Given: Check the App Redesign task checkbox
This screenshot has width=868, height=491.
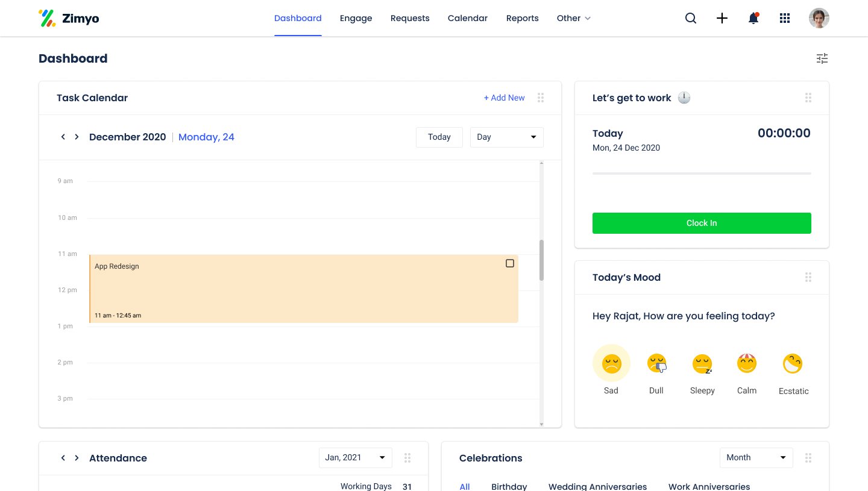Looking at the screenshot, I should [510, 263].
